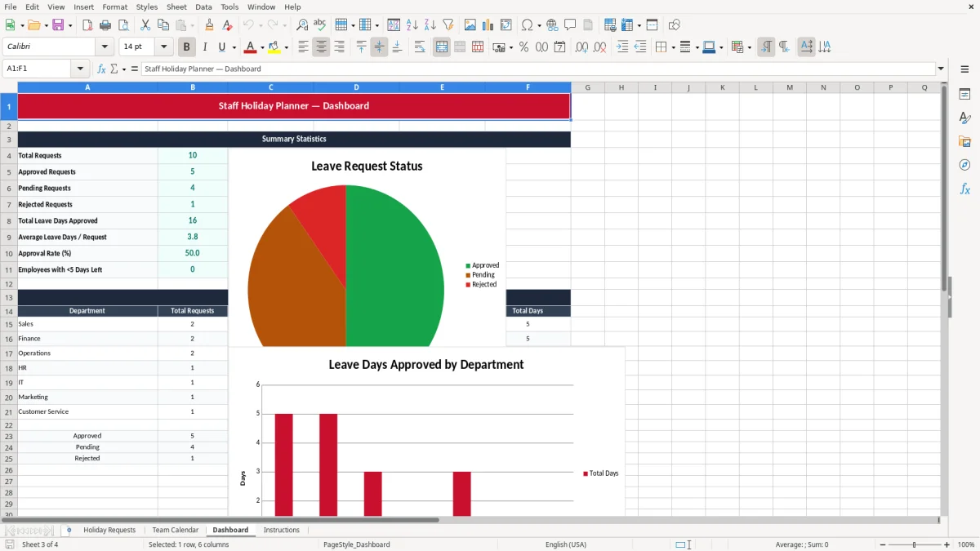The height and width of the screenshot is (551, 980).
Task: Open the Sheet menu
Action: click(176, 7)
